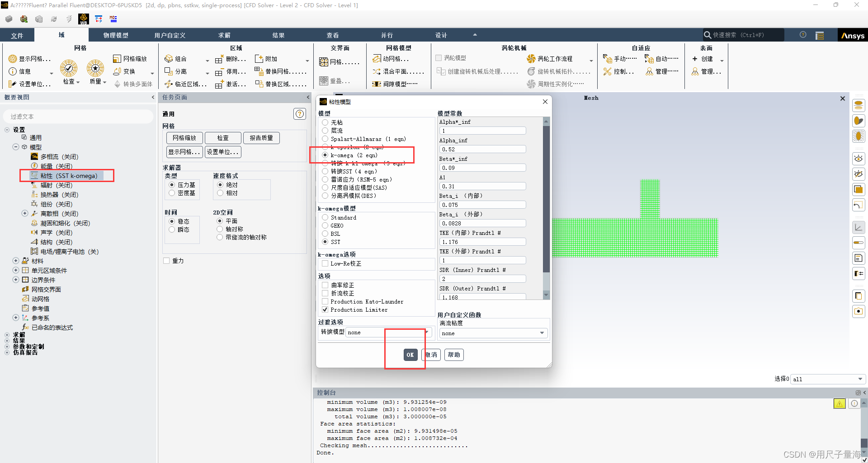This screenshot has width=868, height=463.
Task: Click the 间隙模型 gap model icon
Action: 377,84
